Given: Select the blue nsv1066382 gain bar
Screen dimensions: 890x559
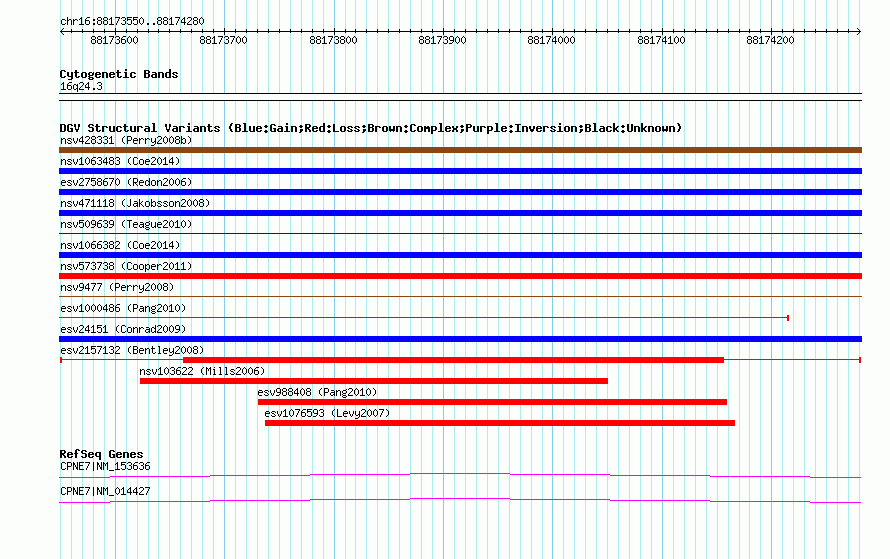Looking at the screenshot, I should tap(460, 255).
